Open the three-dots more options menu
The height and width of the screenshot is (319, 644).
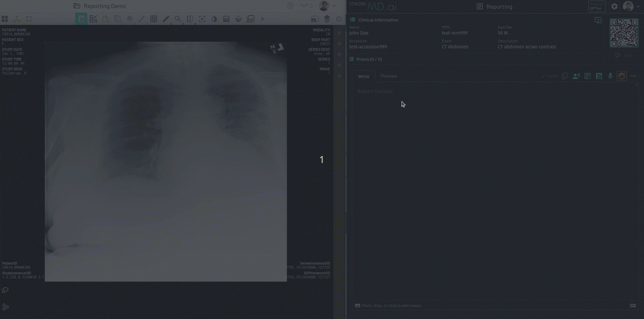pyautogui.click(x=633, y=76)
